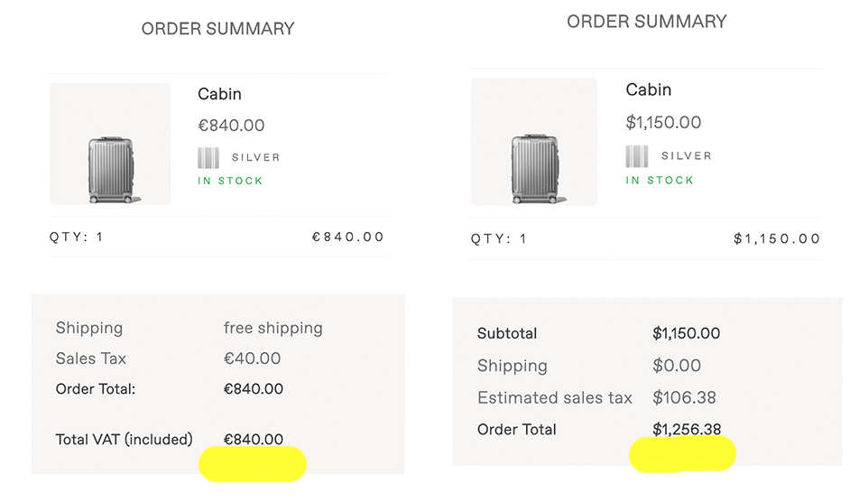Click the Order Total $1,256.38 amount
The height and width of the screenshot is (503, 868).
pos(687,429)
